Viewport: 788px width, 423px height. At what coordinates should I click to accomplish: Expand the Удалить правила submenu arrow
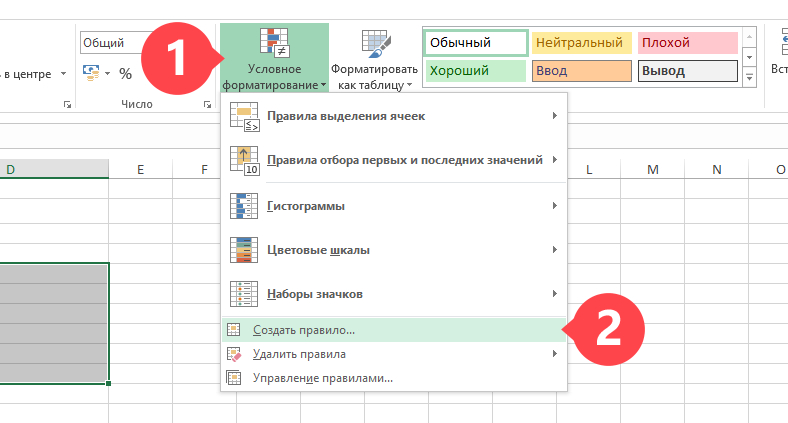click(554, 354)
